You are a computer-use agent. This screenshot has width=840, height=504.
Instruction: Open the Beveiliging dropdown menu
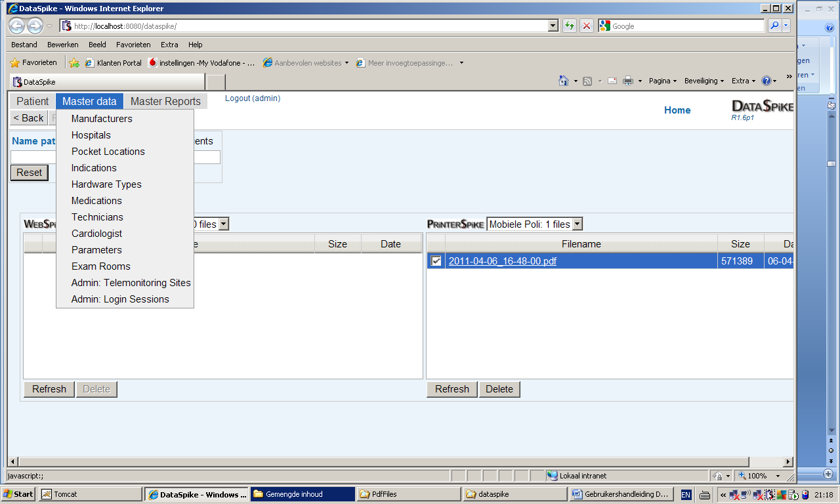pos(704,81)
